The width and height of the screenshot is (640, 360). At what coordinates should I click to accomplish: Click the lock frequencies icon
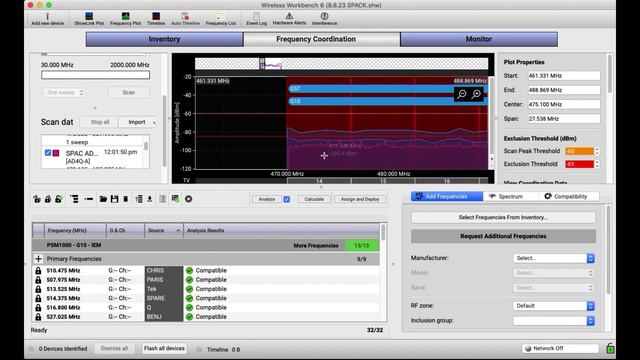[48, 199]
